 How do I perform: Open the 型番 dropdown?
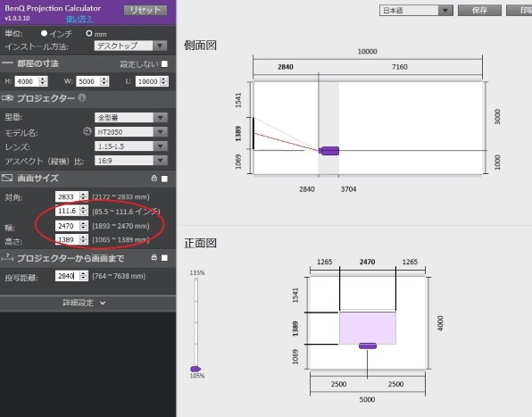130,118
